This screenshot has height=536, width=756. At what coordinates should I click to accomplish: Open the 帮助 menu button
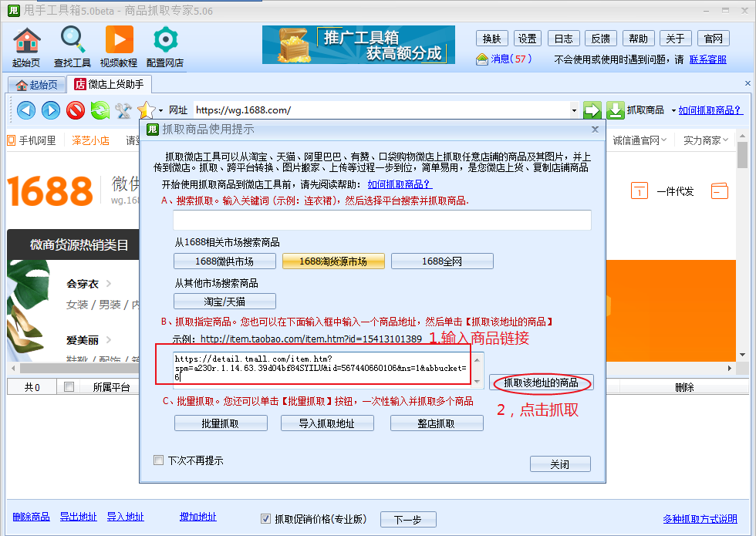639,39
